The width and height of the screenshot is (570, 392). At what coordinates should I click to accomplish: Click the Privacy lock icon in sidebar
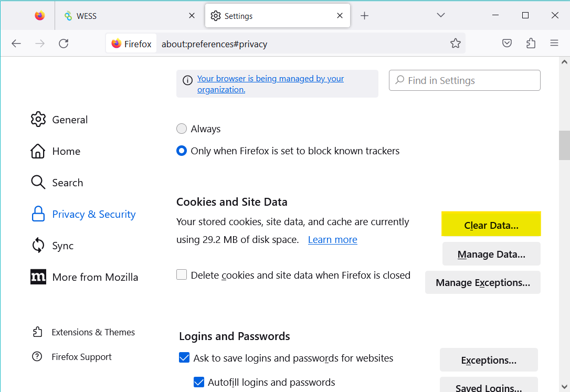38,214
